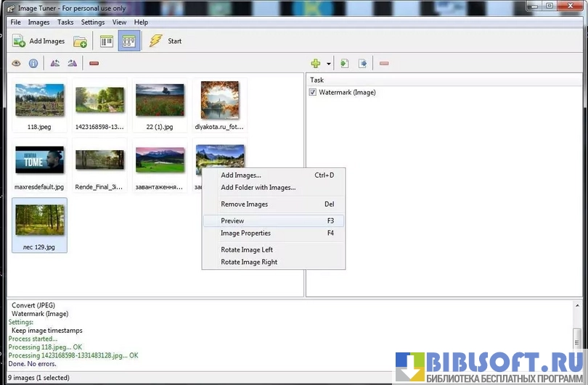The width and height of the screenshot is (588, 385).
Task: Click the disabled remove task icon
Action: coord(384,64)
